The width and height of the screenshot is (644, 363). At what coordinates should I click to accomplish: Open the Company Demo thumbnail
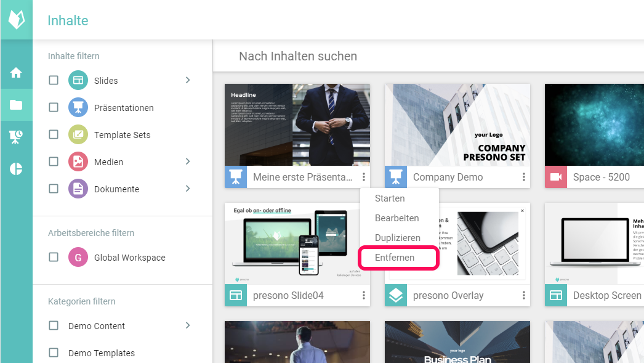point(457,124)
